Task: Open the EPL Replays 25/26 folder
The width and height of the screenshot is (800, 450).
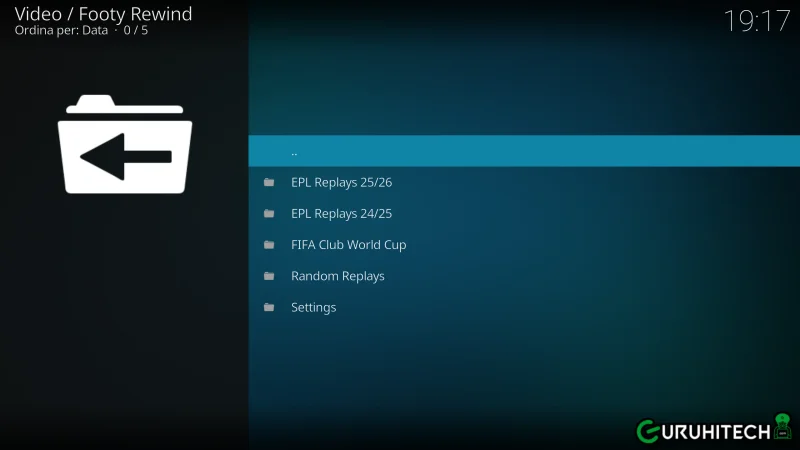Action: [524, 182]
